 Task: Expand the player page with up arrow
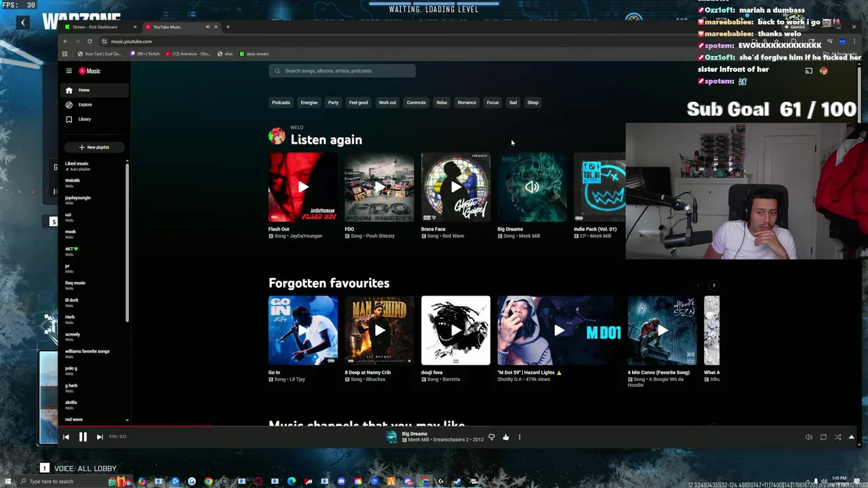coord(852,437)
